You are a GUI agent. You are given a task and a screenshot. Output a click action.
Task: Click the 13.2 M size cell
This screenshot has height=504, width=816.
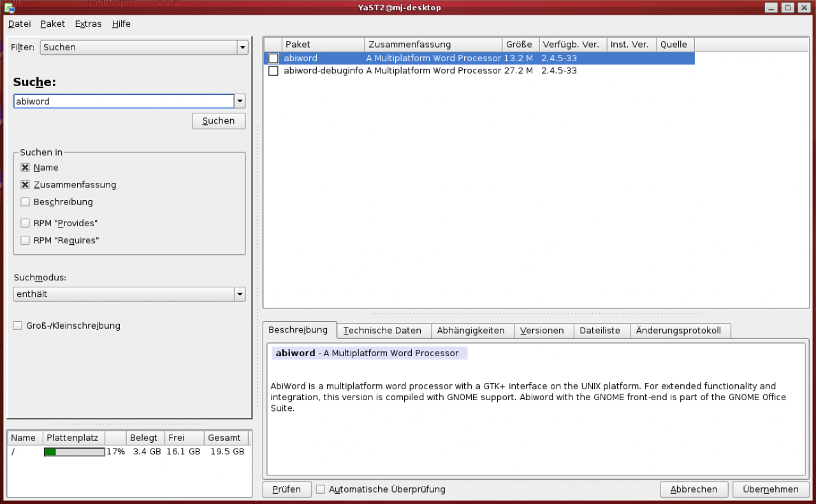(518, 58)
